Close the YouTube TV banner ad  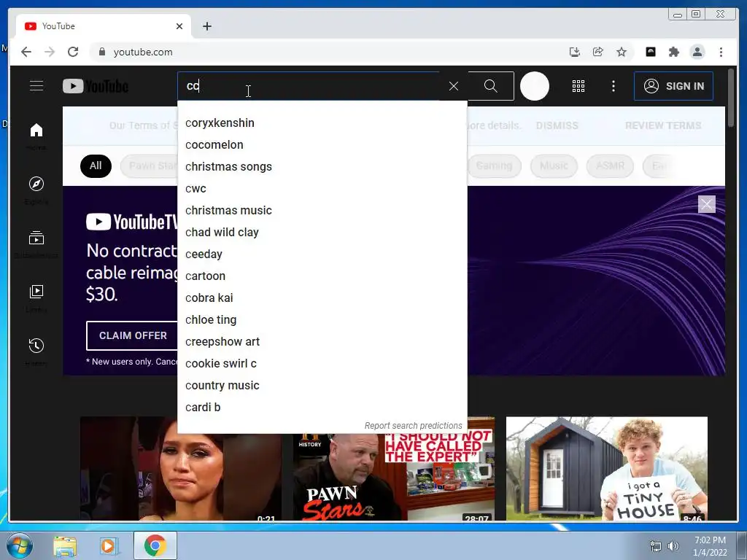click(706, 204)
